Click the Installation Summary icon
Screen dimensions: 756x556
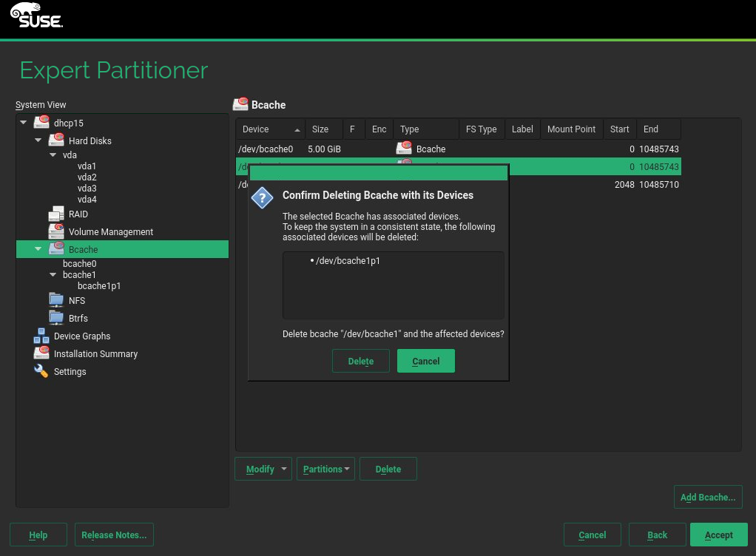(41, 354)
